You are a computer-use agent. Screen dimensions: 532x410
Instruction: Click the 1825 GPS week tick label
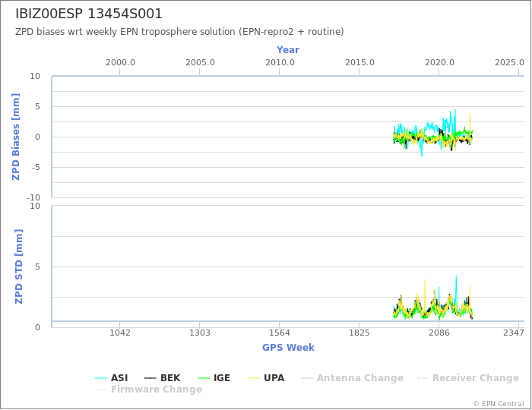[x=359, y=333]
